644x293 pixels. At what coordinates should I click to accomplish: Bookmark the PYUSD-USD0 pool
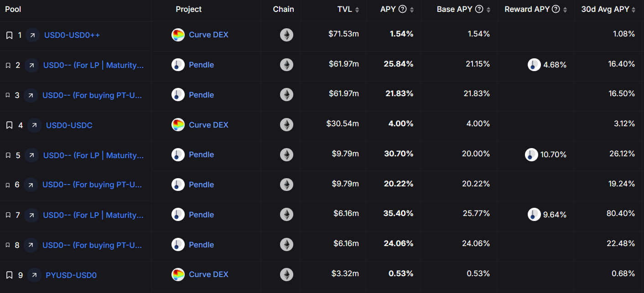[9, 275]
